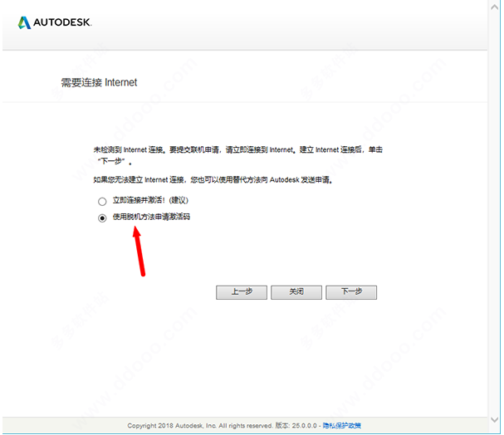Click the AUTODESK wordmark in header
Screen dimensions: 504x435
click(62, 22)
